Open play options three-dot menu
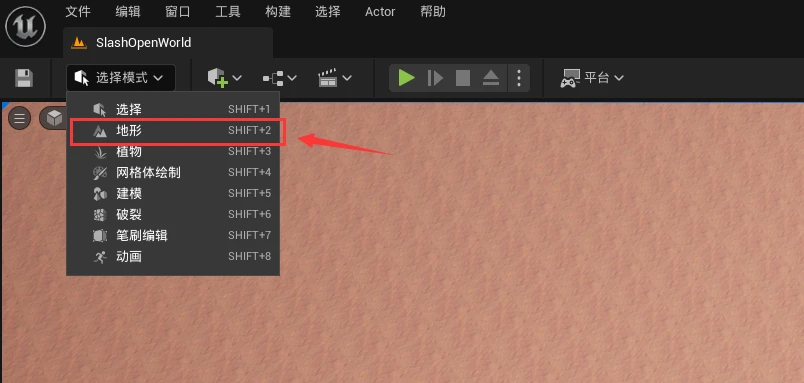This screenshot has height=383, width=804. pos(519,78)
